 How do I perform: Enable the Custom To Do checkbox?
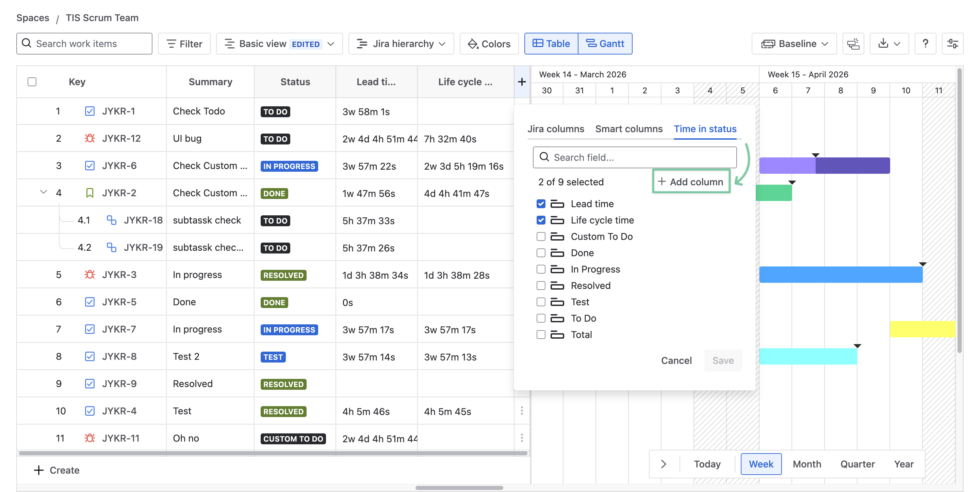click(541, 236)
